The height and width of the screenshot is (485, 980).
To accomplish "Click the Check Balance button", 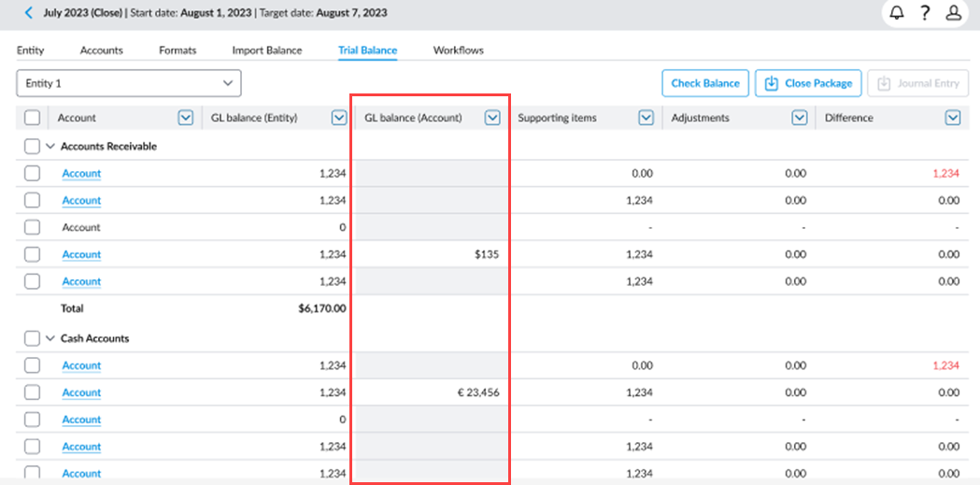I will coord(705,83).
